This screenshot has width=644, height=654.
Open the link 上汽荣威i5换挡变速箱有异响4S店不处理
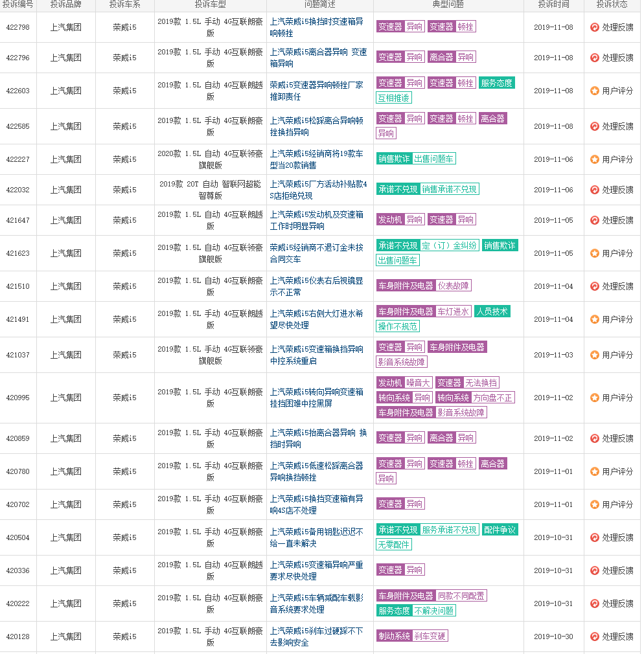pyautogui.click(x=316, y=504)
